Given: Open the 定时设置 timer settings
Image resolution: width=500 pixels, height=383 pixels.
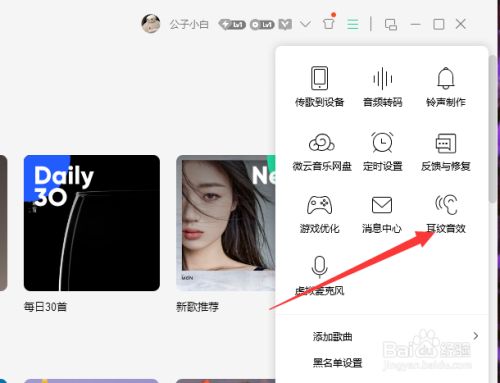Looking at the screenshot, I should (x=382, y=151).
